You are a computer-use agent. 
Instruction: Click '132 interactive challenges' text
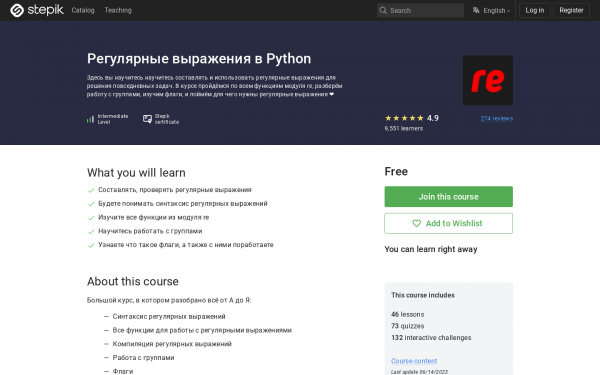[x=431, y=338]
